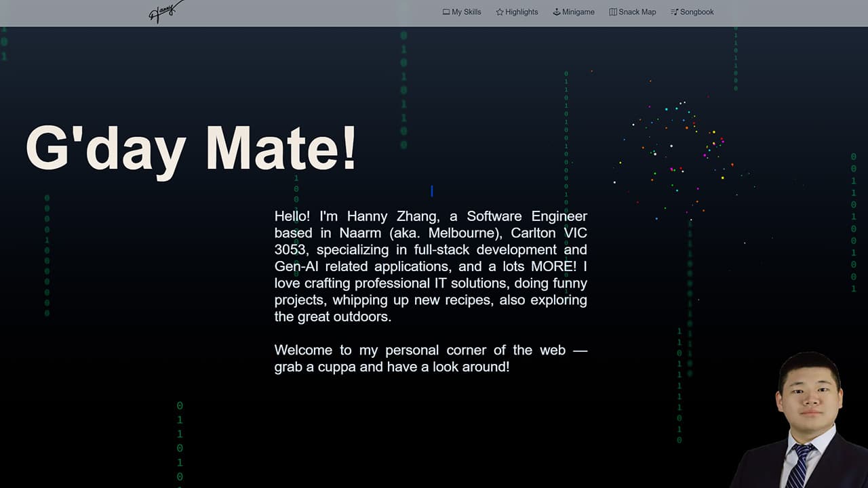
Task: Click the colorful particle firework cluster
Action: tap(678, 149)
